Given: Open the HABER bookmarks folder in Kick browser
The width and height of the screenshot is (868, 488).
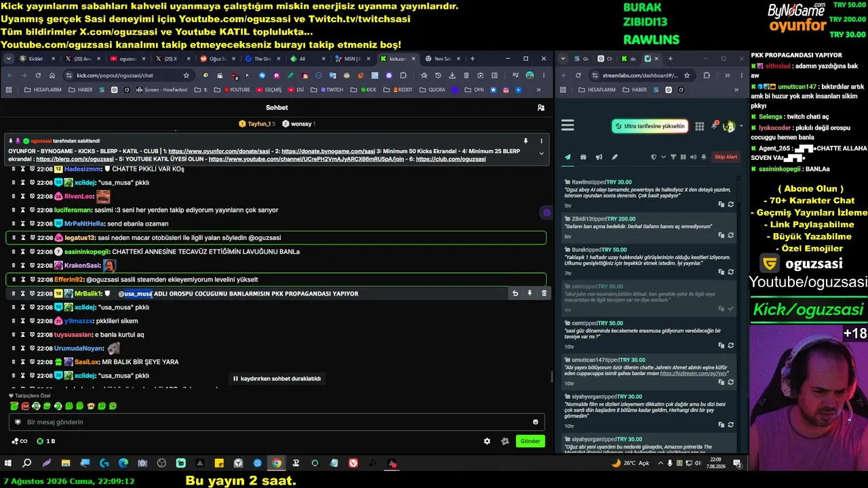Looking at the screenshot, I should (81, 89).
